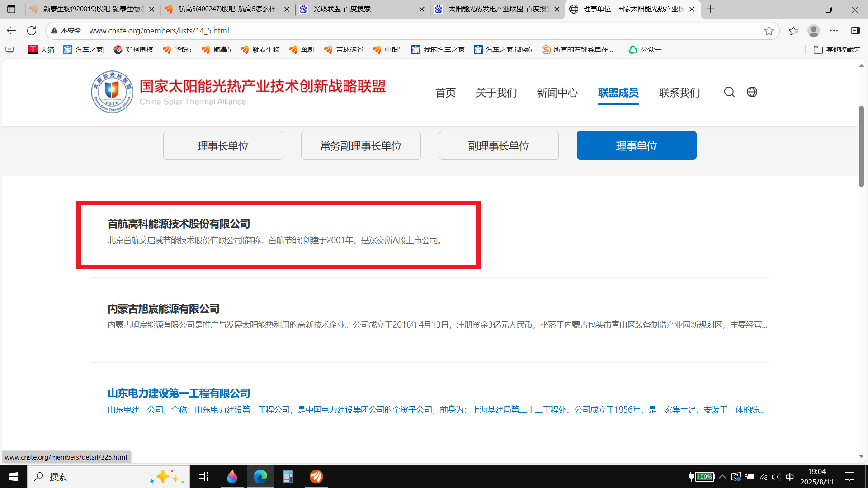Open the notification center icon
The height and width of the screenshot is (488, 868).
(849, 477)
